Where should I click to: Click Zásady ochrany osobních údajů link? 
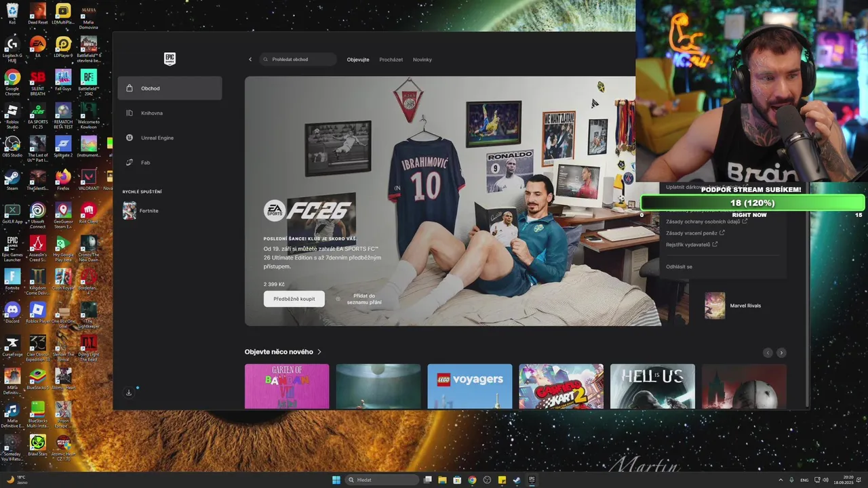click(707, 222)
